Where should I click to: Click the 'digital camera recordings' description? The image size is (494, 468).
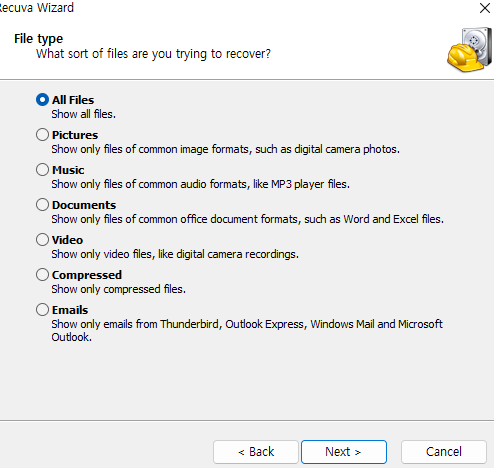click(x=175, y=254)
